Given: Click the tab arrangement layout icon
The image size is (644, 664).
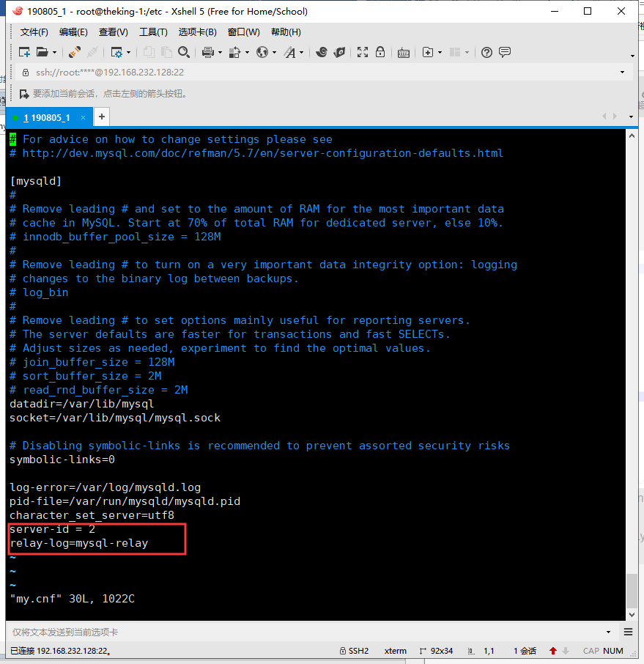Looking at the screenshot, I should coord(455,52).
